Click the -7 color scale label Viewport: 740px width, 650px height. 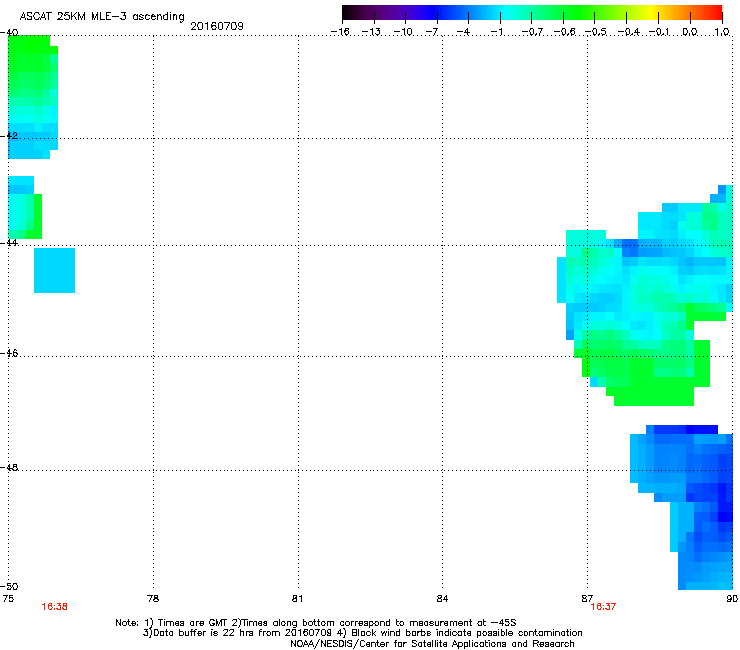pyautogui.click(x=431, y=32)
